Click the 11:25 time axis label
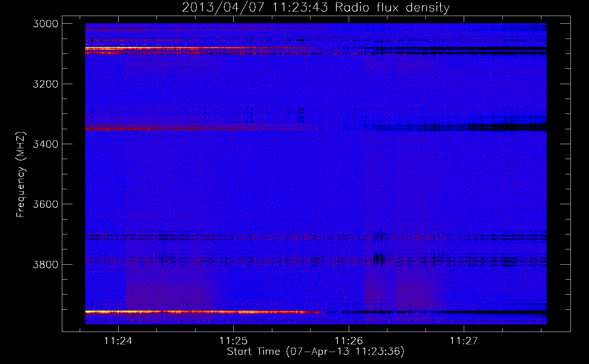Viewport: 589px width, 364px height. click(x=233, y=341)
